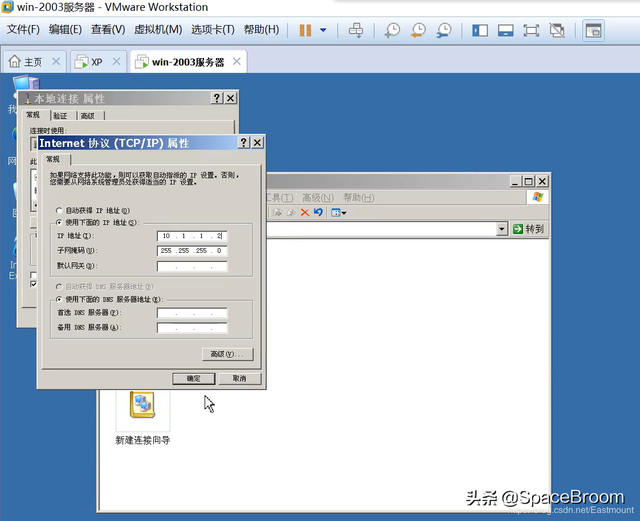Click the move-to icon in explorer toolbar
This screenshot has height=521, width=640.
(x=278, y=212)
